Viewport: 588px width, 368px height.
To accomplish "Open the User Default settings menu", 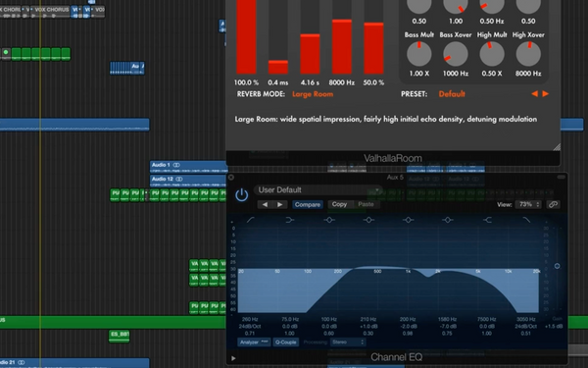I will [x=318, y=190].
